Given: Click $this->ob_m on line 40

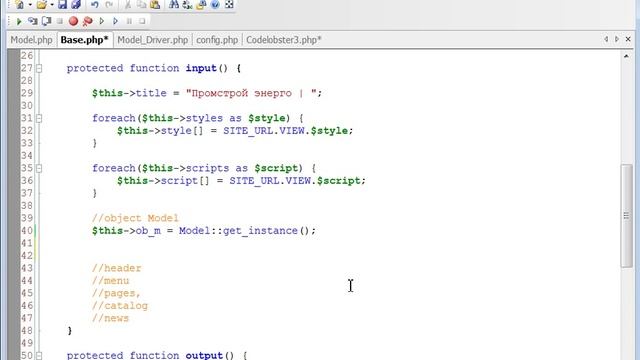Looking at the screenshot, I should [126, 231].
